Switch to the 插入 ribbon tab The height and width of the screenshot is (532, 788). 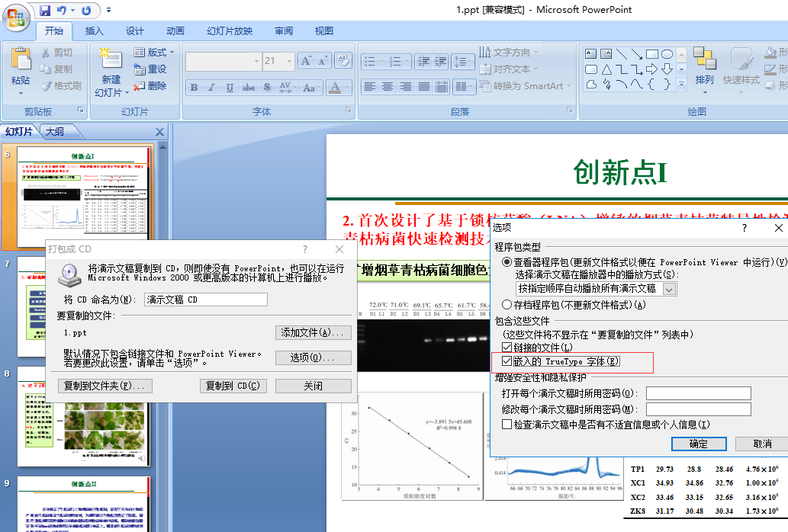point(94,30)
